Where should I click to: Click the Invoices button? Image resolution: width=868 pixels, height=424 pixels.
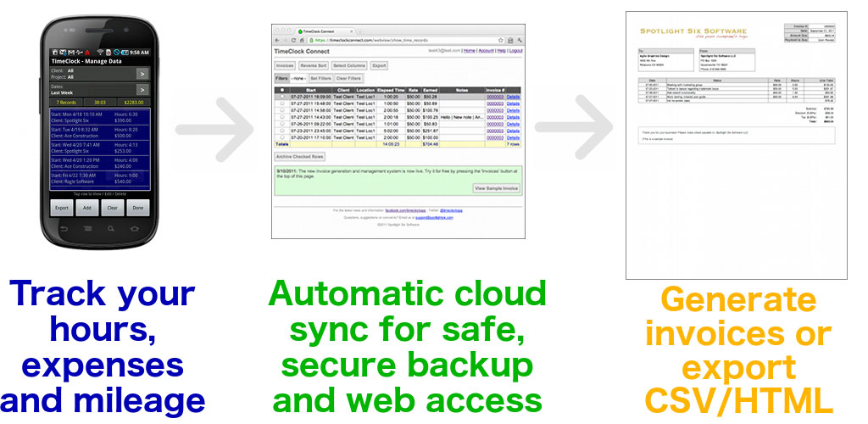pos(285,65)
